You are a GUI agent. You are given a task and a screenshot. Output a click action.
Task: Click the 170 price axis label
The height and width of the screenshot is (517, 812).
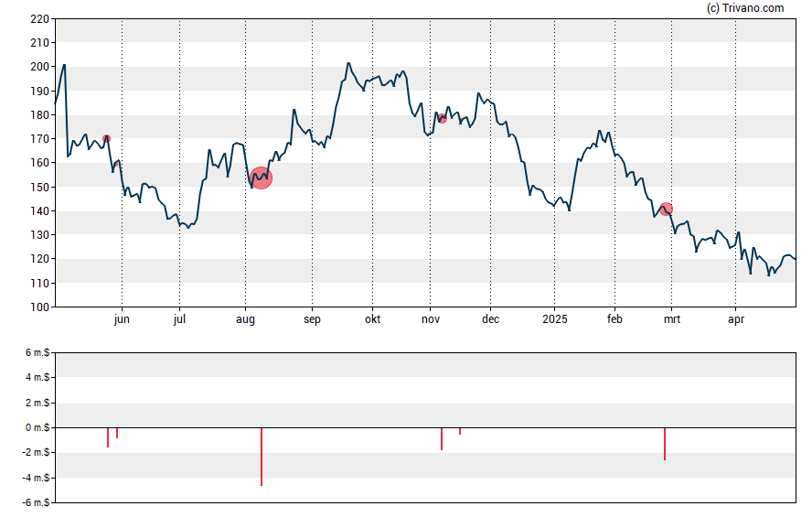click(40, 139)
